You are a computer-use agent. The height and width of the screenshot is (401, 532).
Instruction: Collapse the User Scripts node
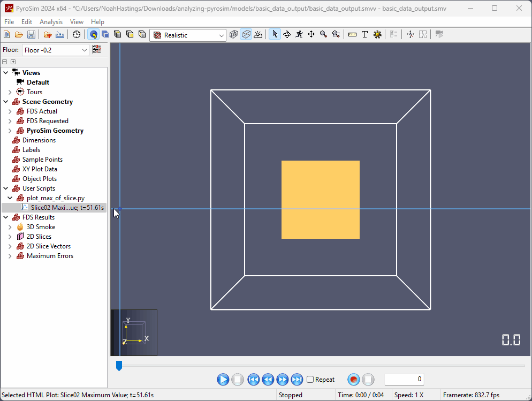(6, 188)
